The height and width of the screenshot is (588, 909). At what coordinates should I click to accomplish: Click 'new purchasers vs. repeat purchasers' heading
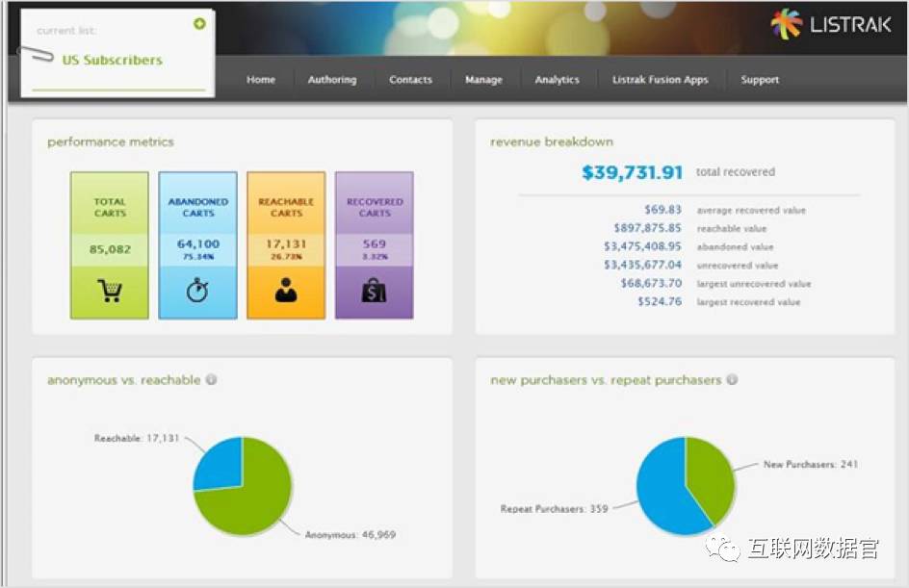[606, 380]
